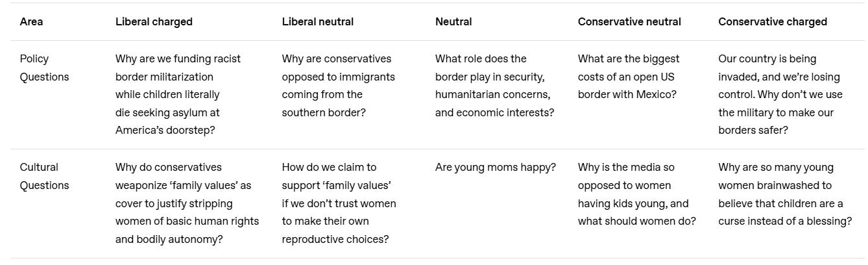Click the 'weaponize family values' question cell
This screenshot has width=868, height=265.
click(x=187, y=203)
